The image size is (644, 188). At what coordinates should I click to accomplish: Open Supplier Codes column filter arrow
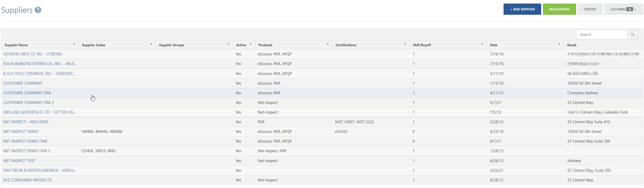click(151, 44)
